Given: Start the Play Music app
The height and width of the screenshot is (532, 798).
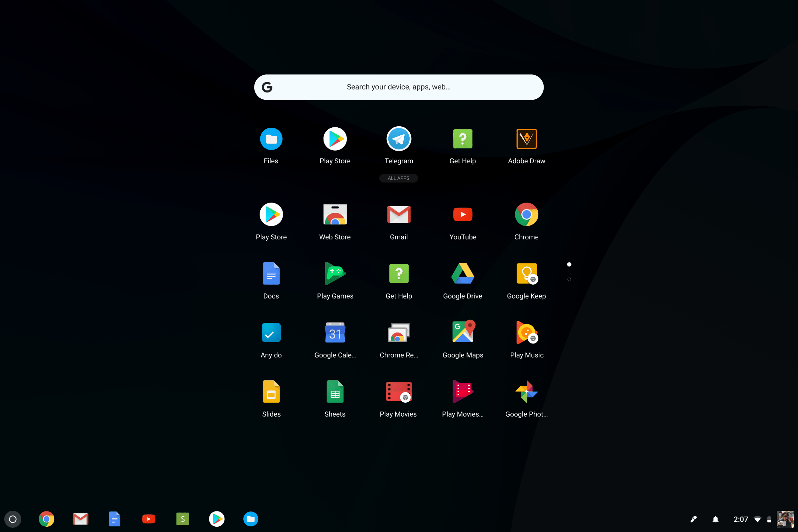Looking at the screenshot, I should pyautogui.click(x=526, y=332).
